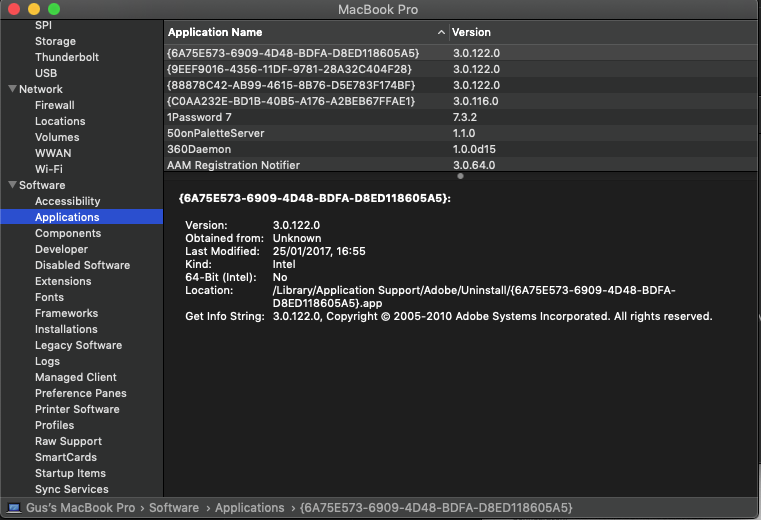The image size is (761, 520).
Task: Sort by the Application Name column header
Action: 215,33
